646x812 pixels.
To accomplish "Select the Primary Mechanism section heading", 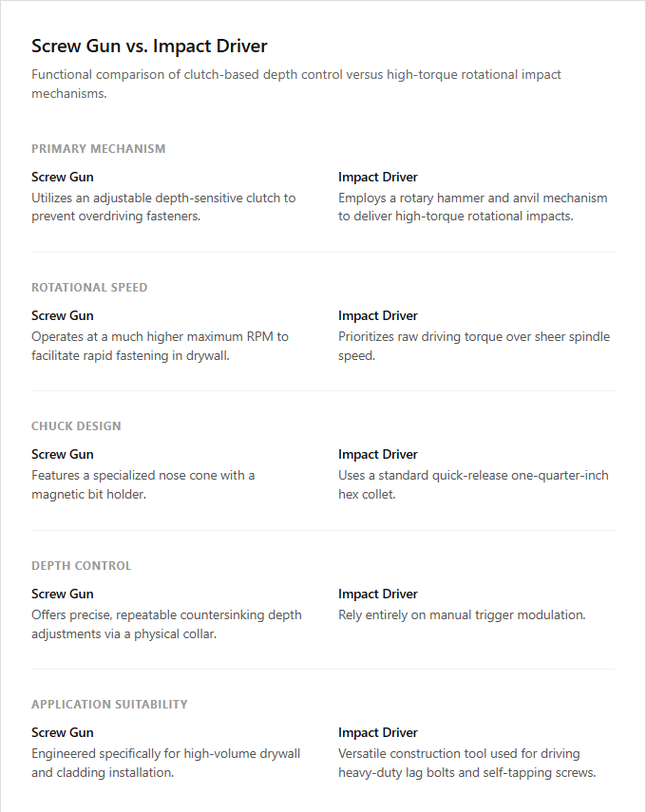I will click(x=99, y=148).
